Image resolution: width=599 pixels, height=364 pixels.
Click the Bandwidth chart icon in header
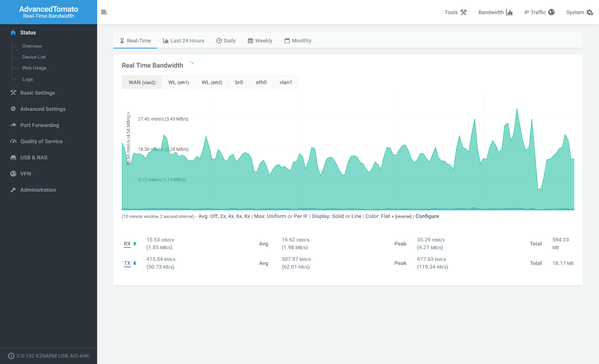point(509,12)
